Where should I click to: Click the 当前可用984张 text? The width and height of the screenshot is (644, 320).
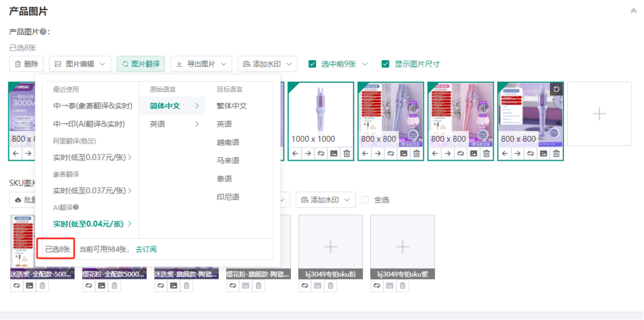104,249
